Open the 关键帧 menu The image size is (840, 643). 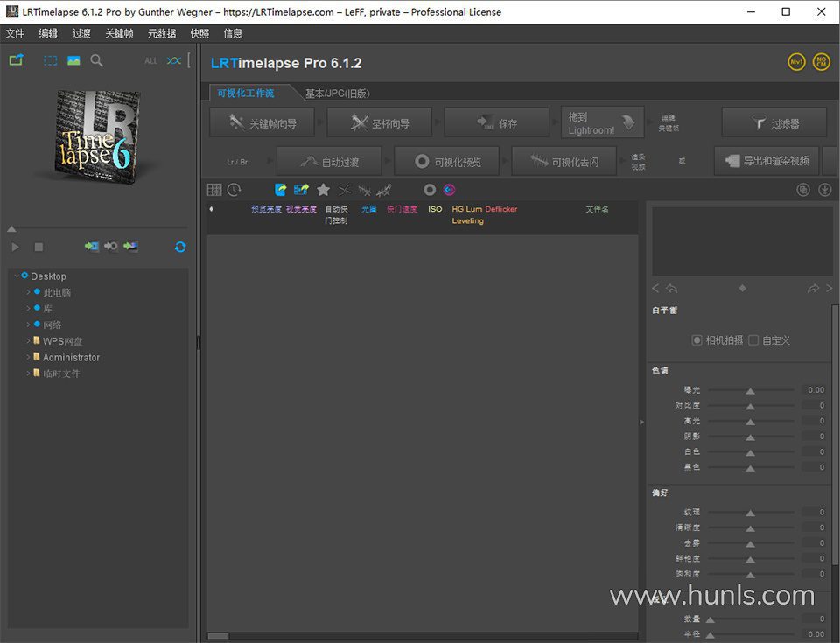(x=119, y=33)
